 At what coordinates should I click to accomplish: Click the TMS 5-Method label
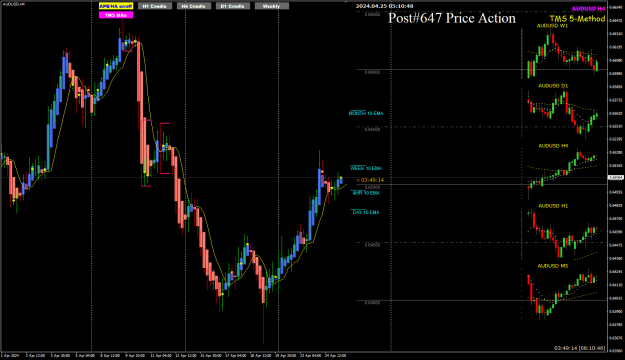[577, 19]
